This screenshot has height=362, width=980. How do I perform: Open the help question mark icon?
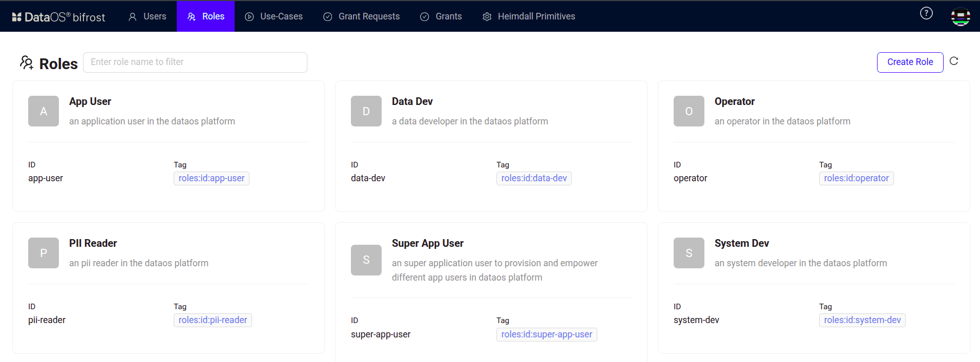pyautogui.click(x=926, y=13)
